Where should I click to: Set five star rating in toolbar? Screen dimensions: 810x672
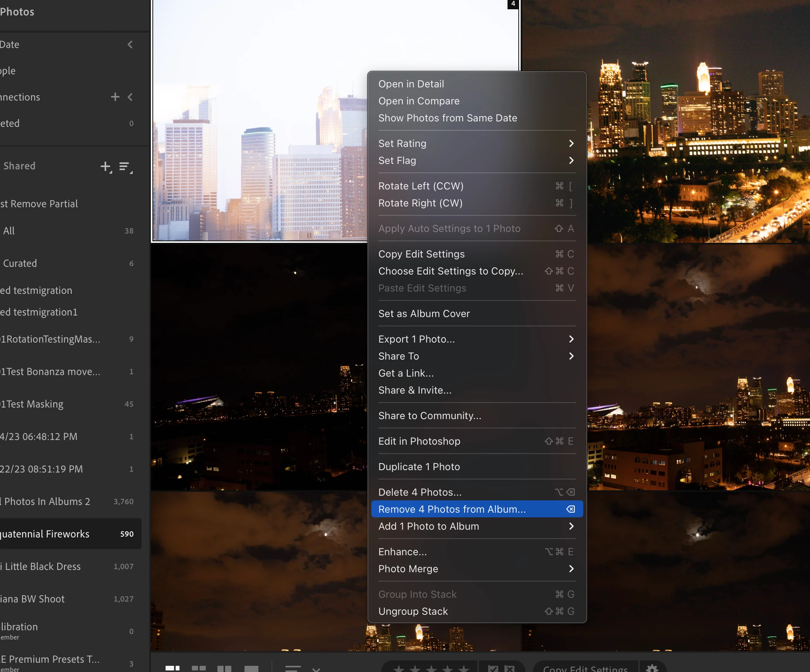(x=464, y=669)
